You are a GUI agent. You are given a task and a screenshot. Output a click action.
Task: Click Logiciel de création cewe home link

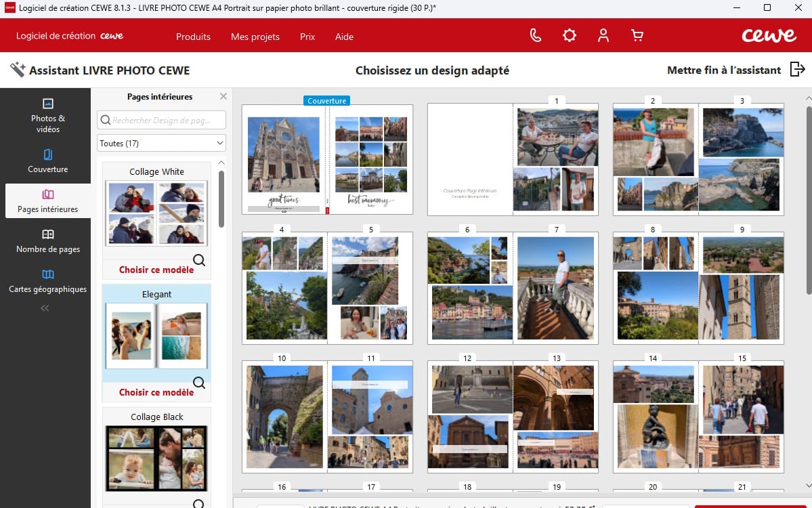[x=69, y=36]
